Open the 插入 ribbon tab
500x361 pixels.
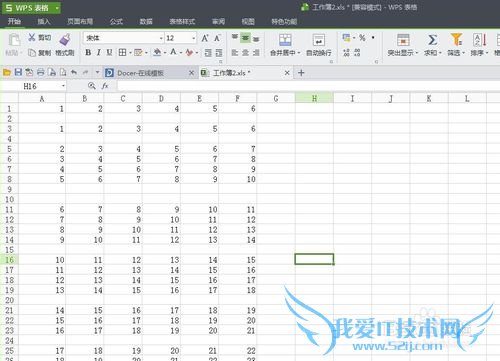[x=44, y=21]
